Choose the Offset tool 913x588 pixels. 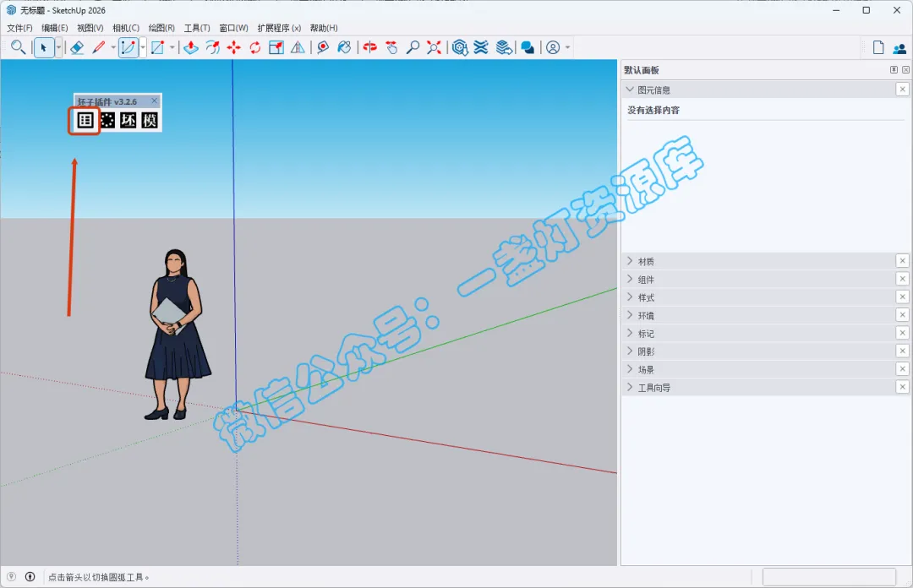pyautogui.click(x=212, y=48)
